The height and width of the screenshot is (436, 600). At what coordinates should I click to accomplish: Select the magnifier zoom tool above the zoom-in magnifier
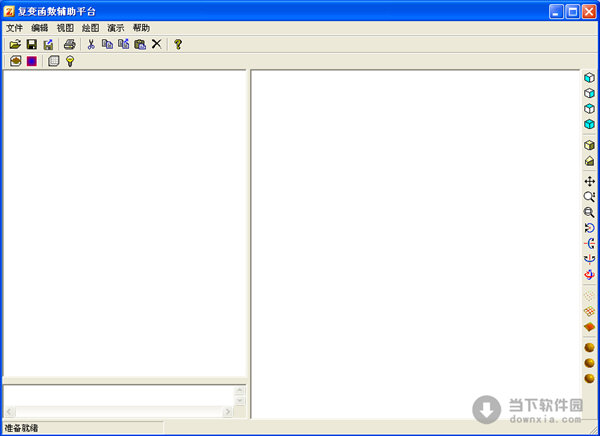pos(589,197)
